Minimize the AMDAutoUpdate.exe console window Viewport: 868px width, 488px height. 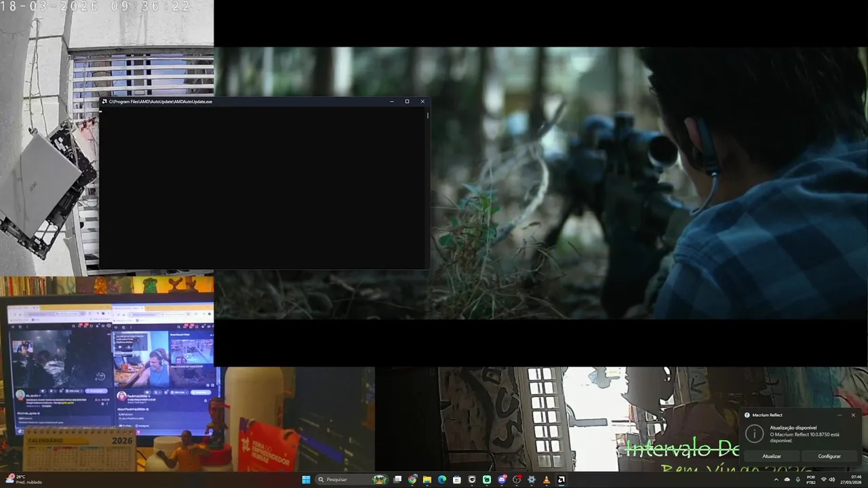[x=392, y=102]
